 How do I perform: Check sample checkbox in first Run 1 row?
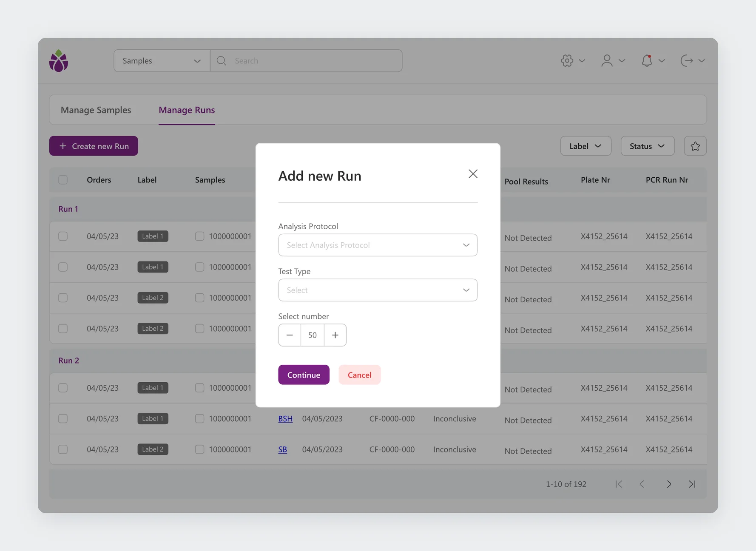199,236
